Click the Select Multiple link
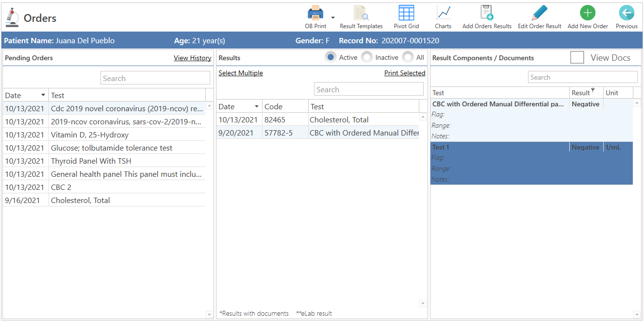Screen dimensions: 644x322 point(241,73)
